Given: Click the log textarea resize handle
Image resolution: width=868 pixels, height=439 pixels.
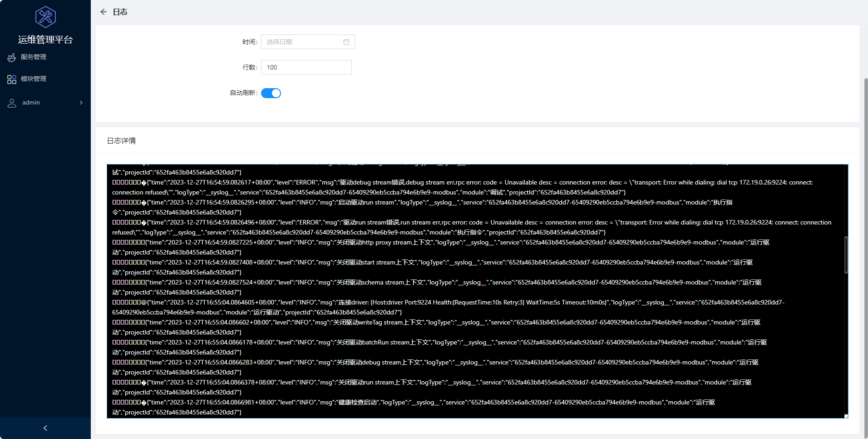Looking at the screenshot, I should [x=846, y=416].
